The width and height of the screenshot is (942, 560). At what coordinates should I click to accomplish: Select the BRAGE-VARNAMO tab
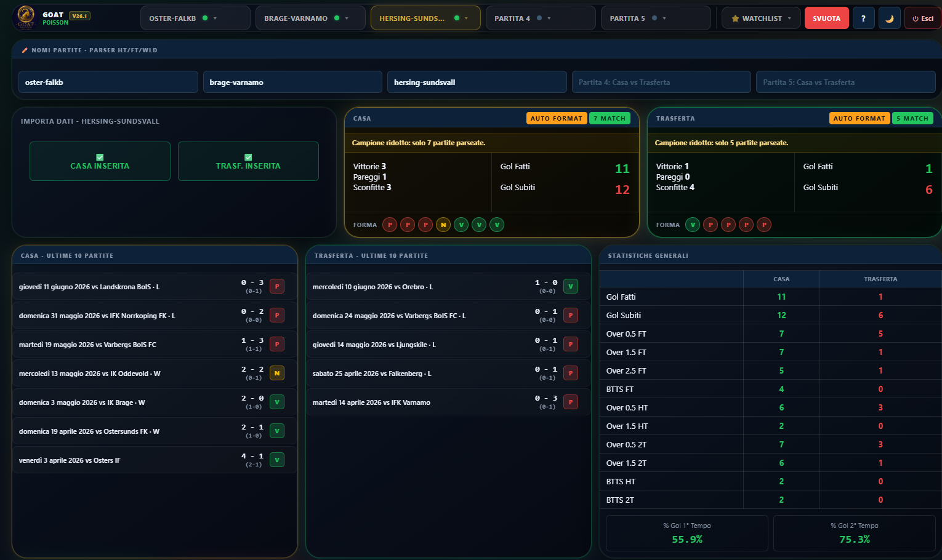(310, 18)
